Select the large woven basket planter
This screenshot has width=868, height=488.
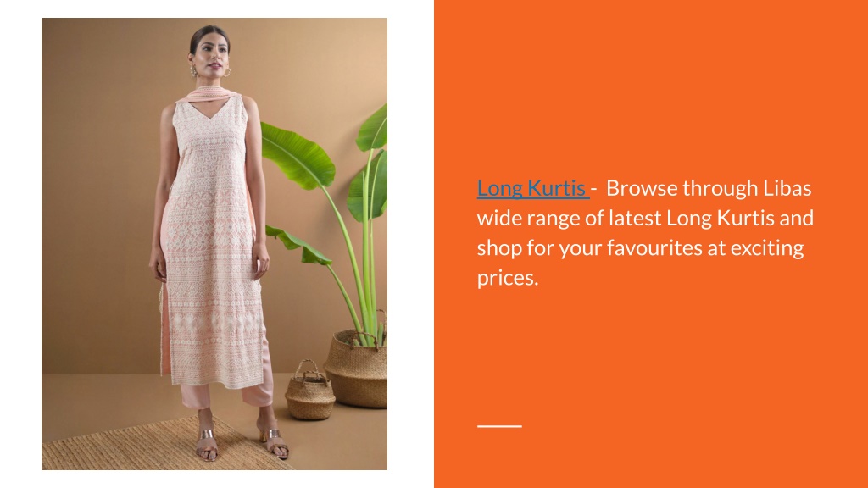[356, 368]
